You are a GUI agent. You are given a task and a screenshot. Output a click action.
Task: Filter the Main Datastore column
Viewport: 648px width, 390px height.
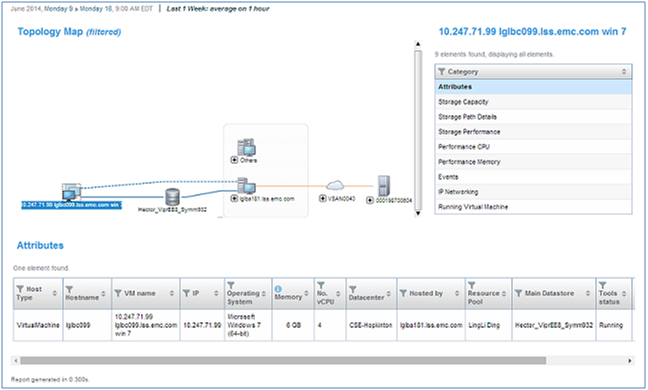[519, 293]
